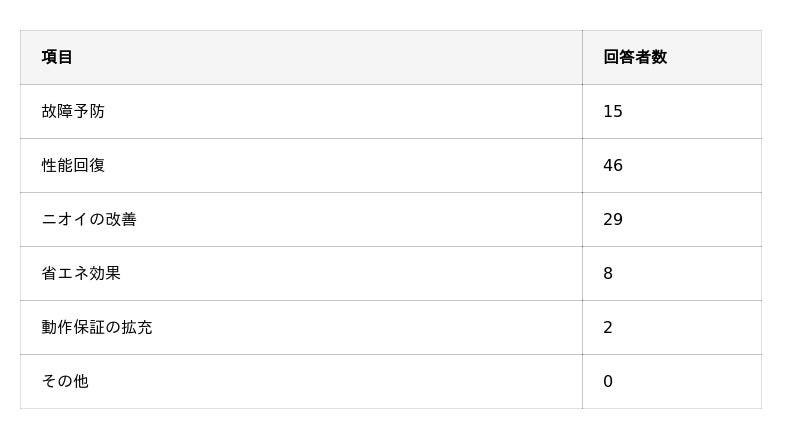Click the value 8 for 省エネ効果

pos(608,273)
